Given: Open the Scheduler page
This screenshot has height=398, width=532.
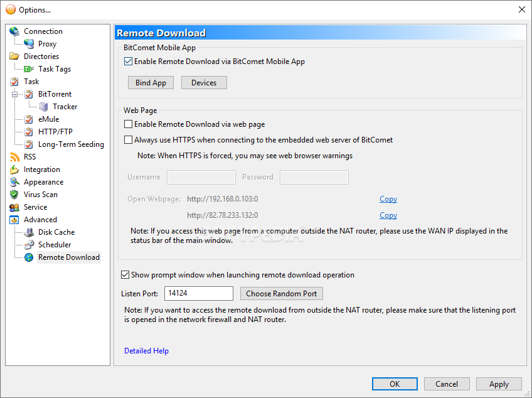Looking at the screenshot, I should click(x=55, y=245).
